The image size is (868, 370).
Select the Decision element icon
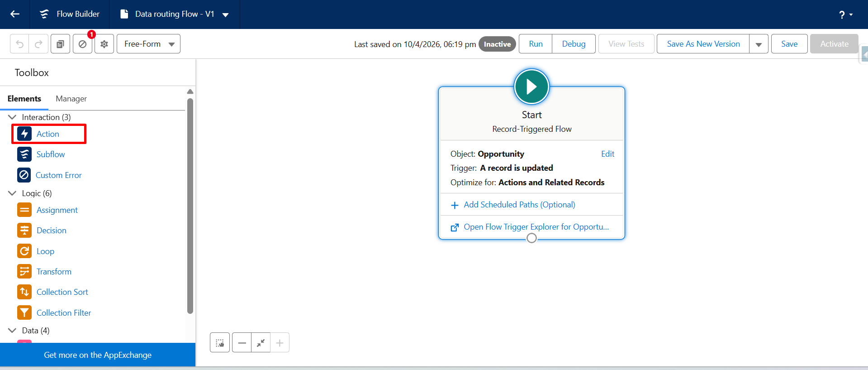24,230
